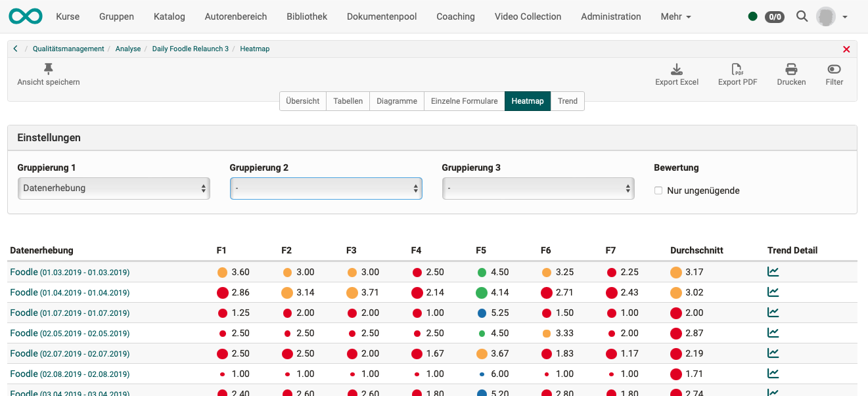Open Trend Detail for Foodle 02.08.2019
The height and width of the screenshot is (396, 868).
click(773, 373)
